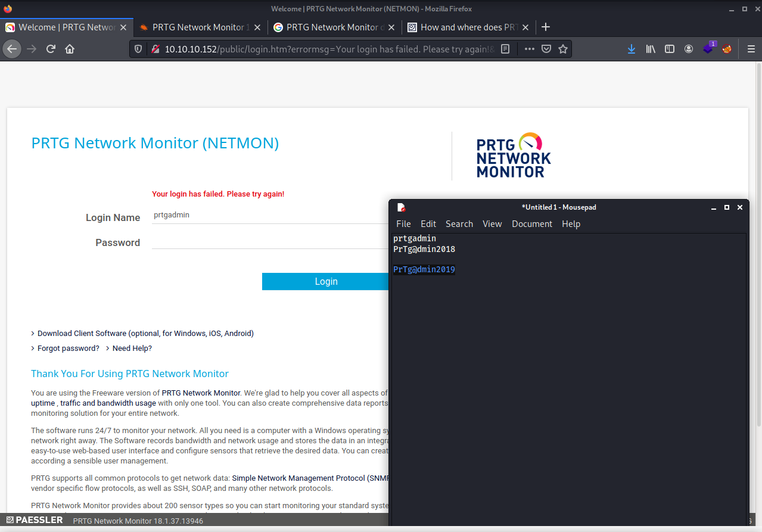Screen dimensions: 762x532
Task: Click the Save to Pocket icon
Action: (546, 49)
